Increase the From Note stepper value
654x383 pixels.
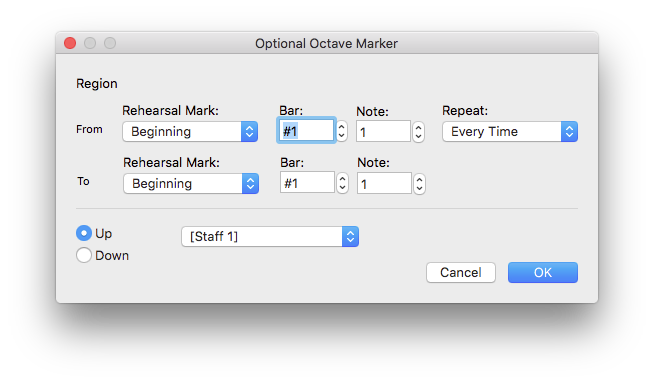click(419, 127)
